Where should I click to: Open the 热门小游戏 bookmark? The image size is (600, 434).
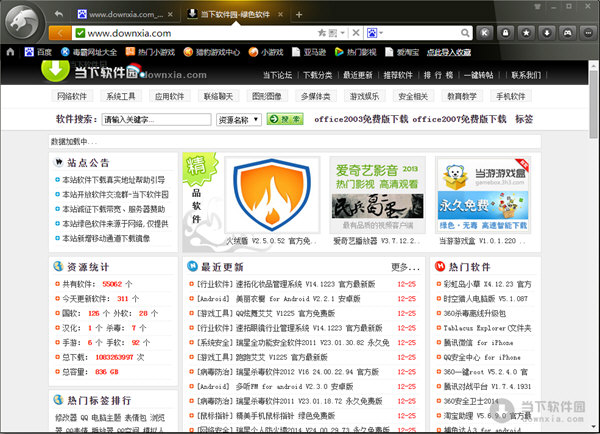click(150, 52)
